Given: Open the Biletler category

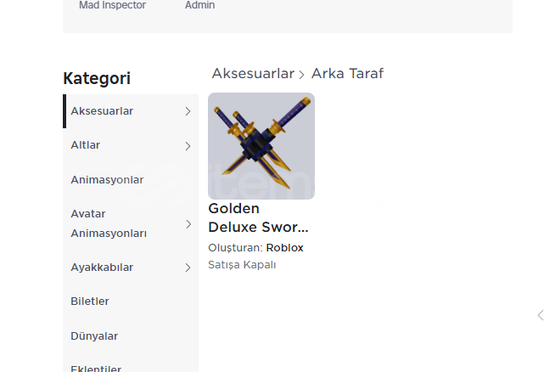Looking at the screenshot, I should click(x=131, y=301).
